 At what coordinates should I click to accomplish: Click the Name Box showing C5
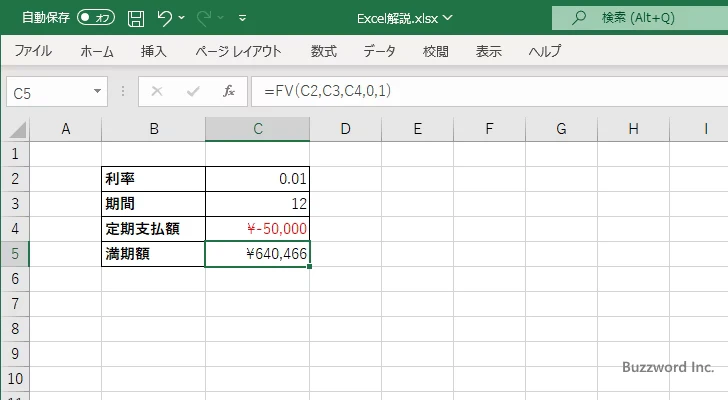(x=49, y=92)
